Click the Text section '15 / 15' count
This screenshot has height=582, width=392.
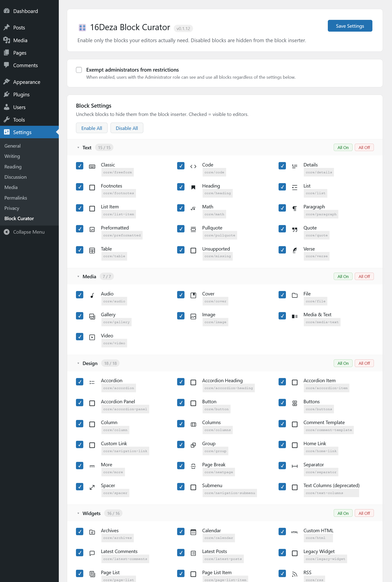tap(104, 148)
